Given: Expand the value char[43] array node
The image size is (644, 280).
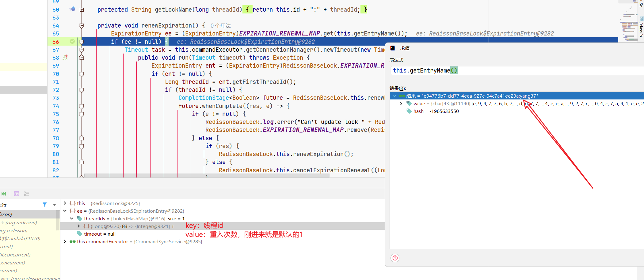Looking at the screenshot, I should coord(401,103).
